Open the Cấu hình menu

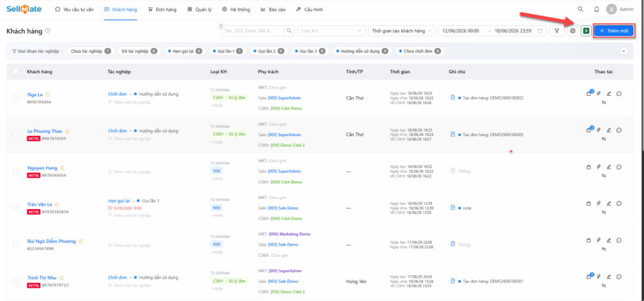(309, 9)
